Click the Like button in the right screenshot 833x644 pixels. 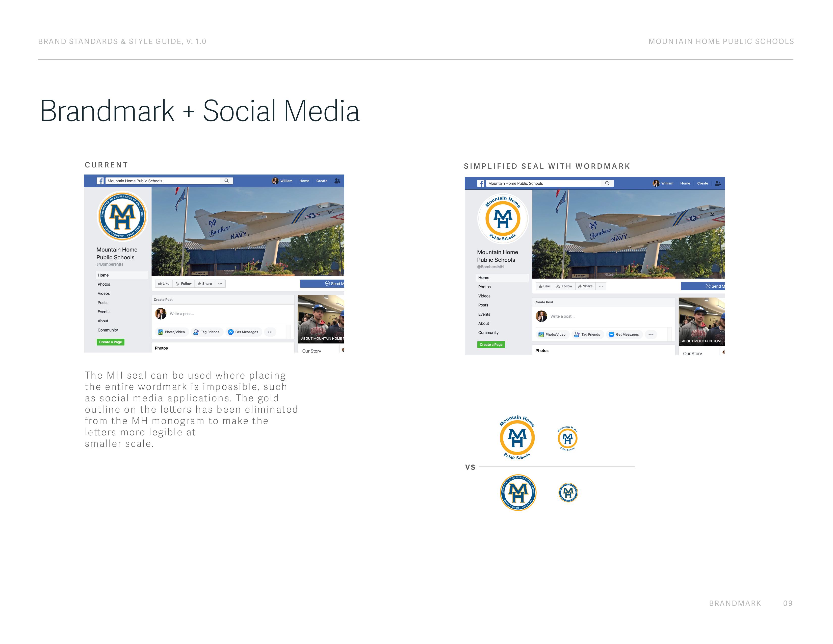pyautogui.click(x=544, y=286)
